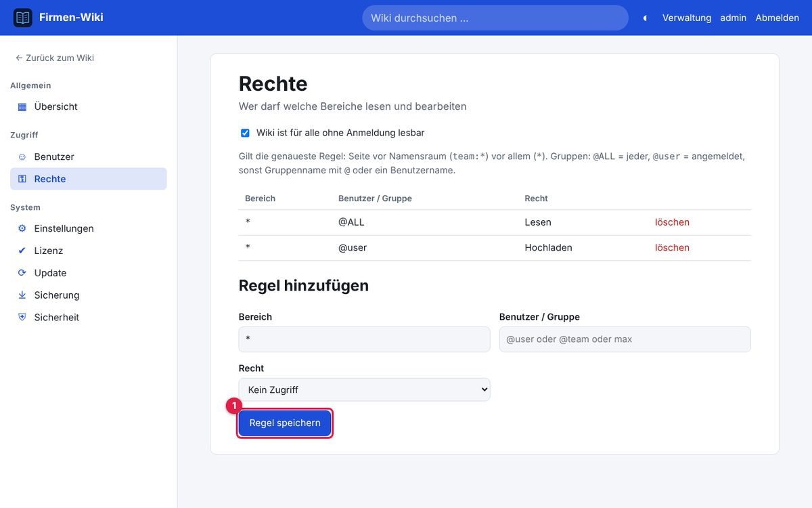Open Verwaltung in the top bar
This screenshot has width=812, height=508.
[687, 18]
